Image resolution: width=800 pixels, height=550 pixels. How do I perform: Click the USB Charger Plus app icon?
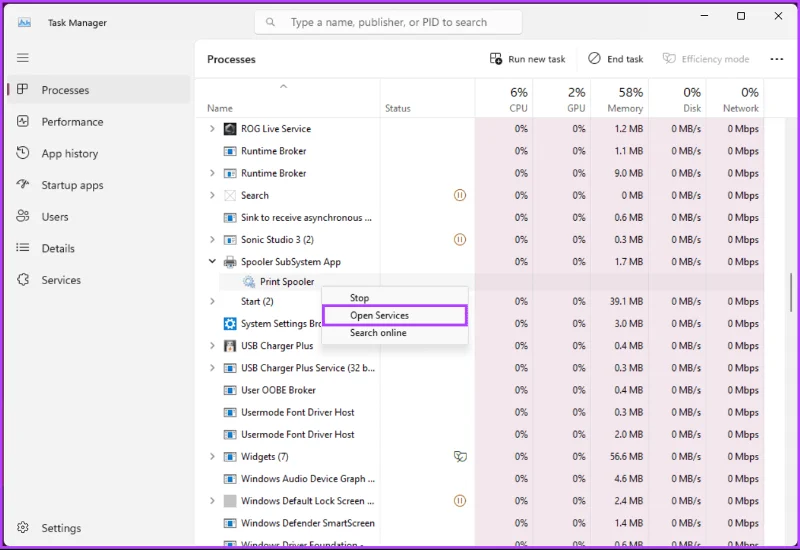[x=230, y=345]
